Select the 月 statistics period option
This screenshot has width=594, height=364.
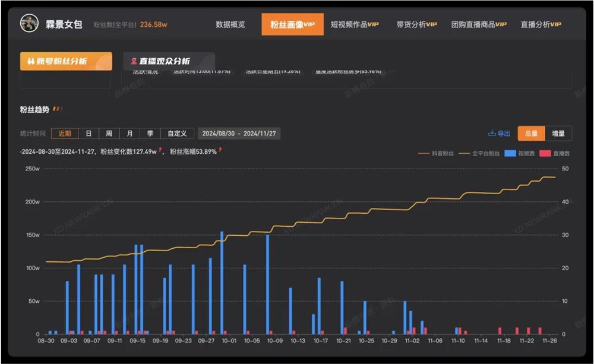tap(128, 134)
